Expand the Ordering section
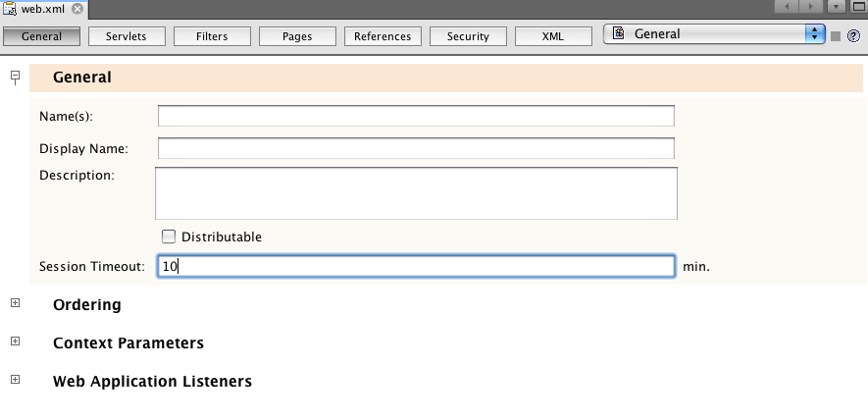 tap(15, 304)
